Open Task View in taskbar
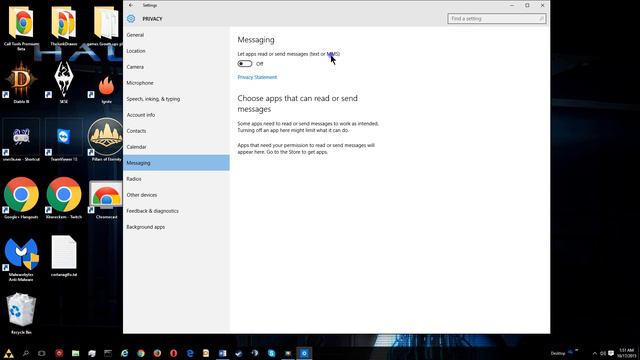Viewport: 640px width, 360px height. (42, 353)
